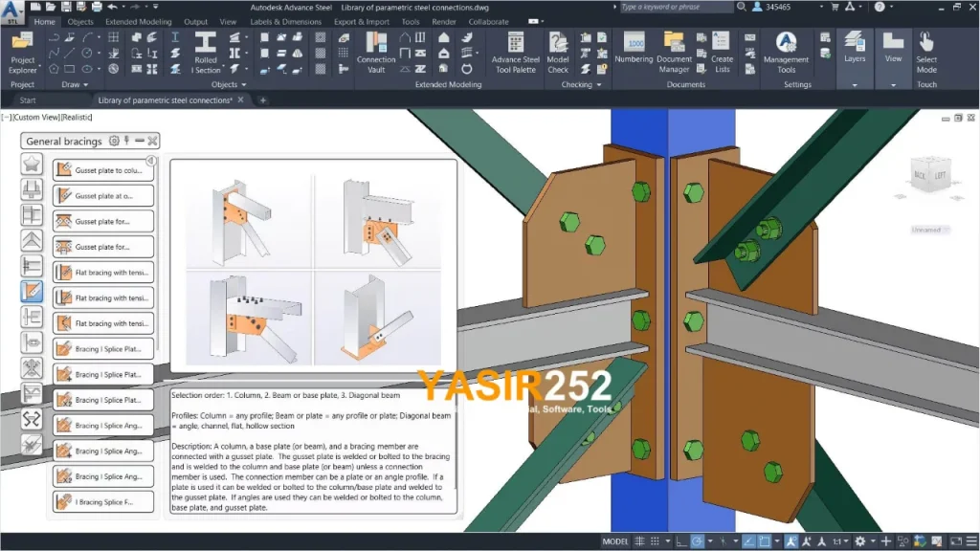The image size is (980, 551).
Task: Switch to the Objects ribbon tab
Action: [x=80, y=21]
